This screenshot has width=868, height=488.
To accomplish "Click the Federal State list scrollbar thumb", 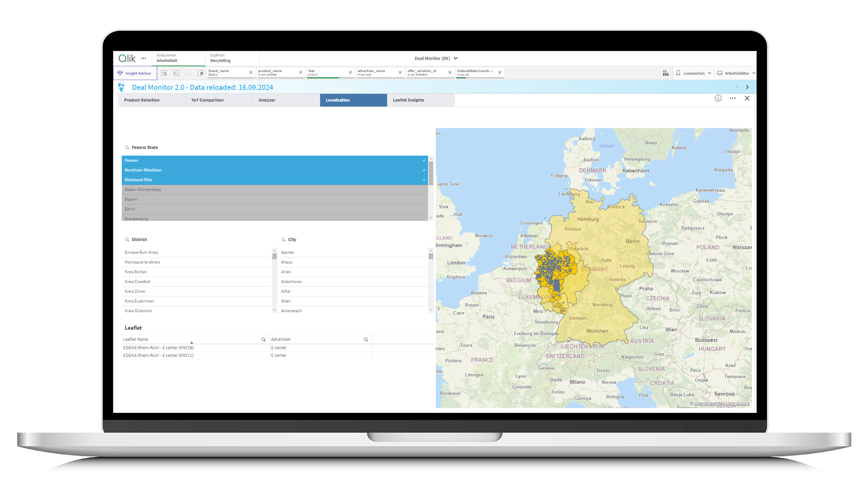I will [431, 173].
